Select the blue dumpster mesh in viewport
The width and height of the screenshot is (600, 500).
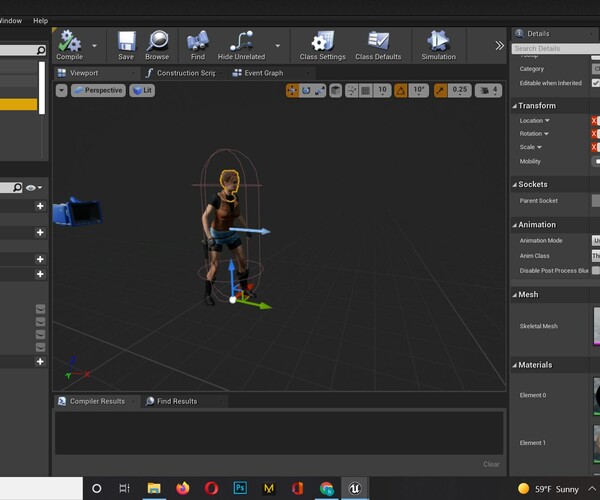(78, 212)
